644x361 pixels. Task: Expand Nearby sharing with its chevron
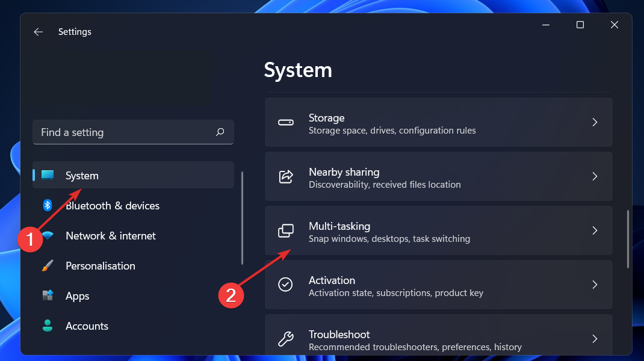(595, 176)
